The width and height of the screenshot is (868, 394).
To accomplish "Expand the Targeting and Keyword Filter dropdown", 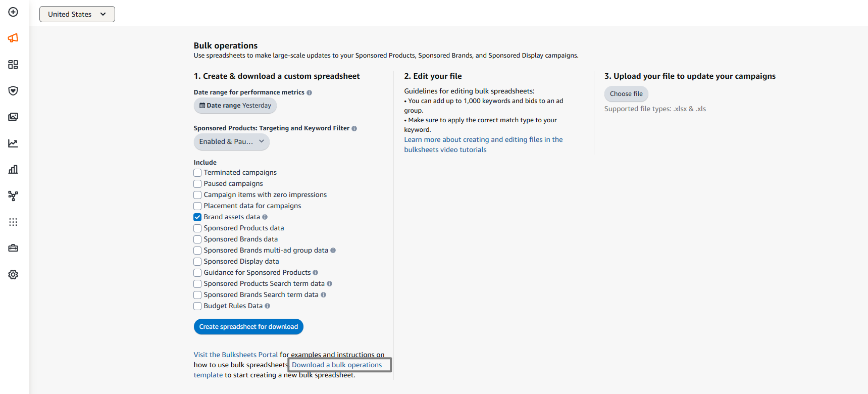I will [231, 142].
